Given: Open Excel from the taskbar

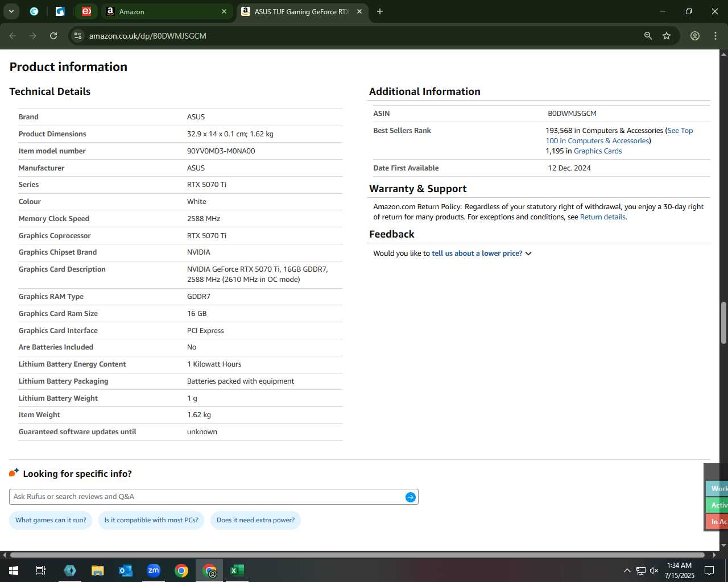Looking at the screenshot, I should point(237,570).
